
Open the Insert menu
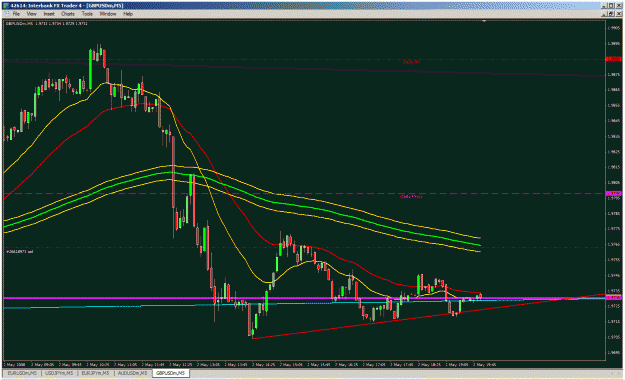tap(49, 14)
